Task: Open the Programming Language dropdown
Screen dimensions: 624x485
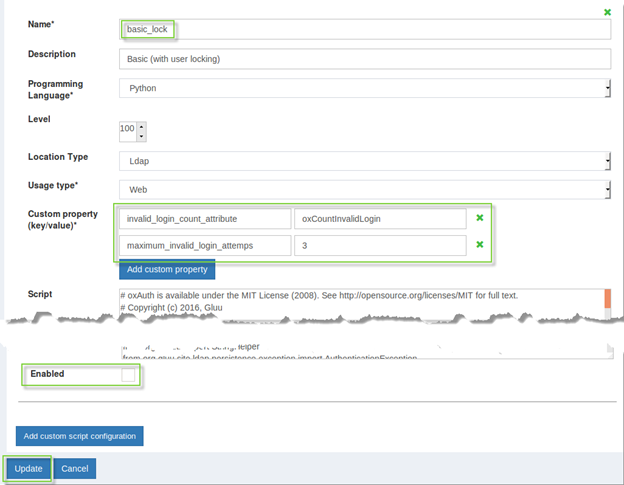Action: 364,88
